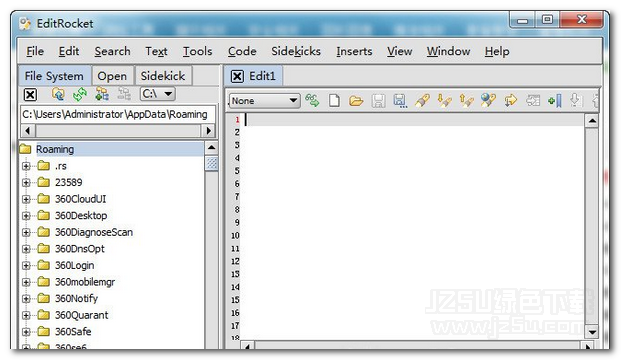Viewport: 621px width, 360px height.
Task: Click the Find Previous flashlight icon
Action: (x=467, y=101)
